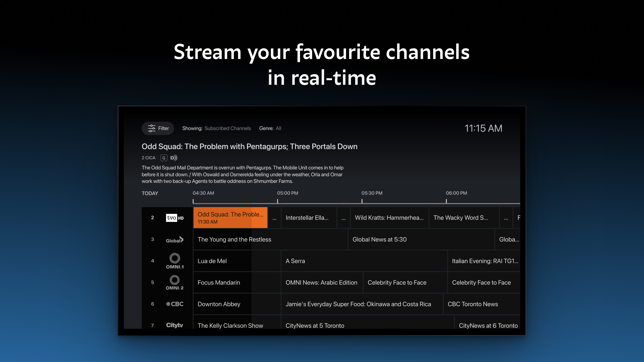This screenshot has height=362, width=644.
Task: Select channel number 2
Action: [152, 218]
